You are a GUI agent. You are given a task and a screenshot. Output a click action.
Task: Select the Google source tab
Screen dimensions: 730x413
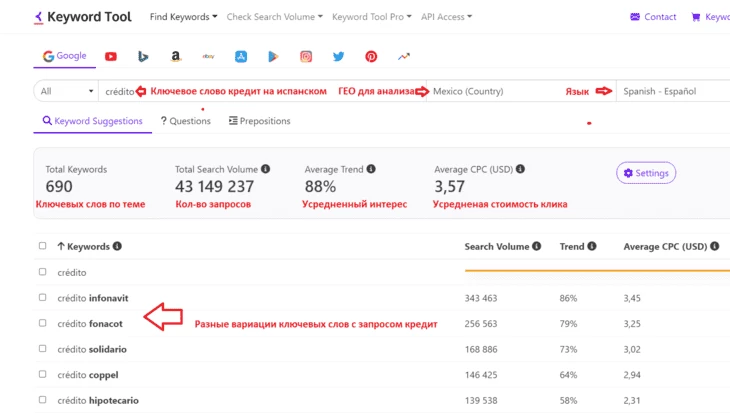(x=65, y=56)
